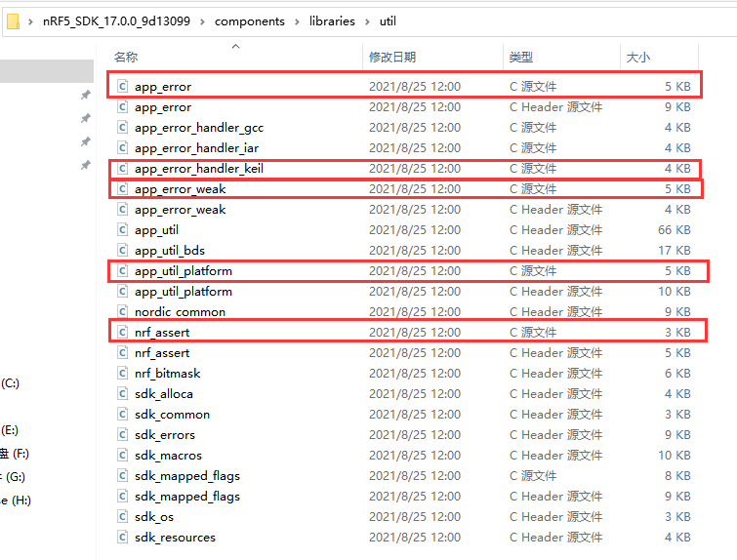Viewport: 737px width, 560px height.
Task: Select app_error_weak C Header file icon
Action: tap(122, 209)
